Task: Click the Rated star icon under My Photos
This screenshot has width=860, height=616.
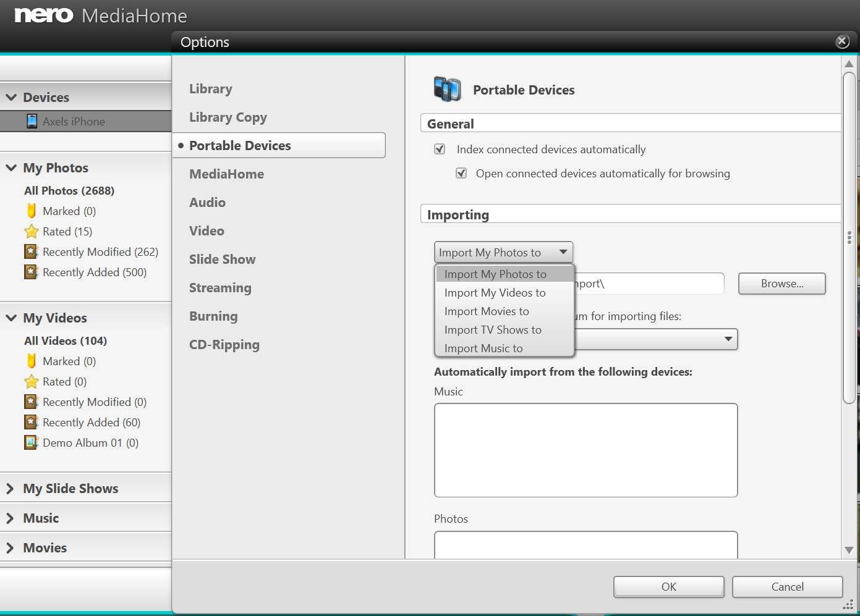Action: coord(31,232)
